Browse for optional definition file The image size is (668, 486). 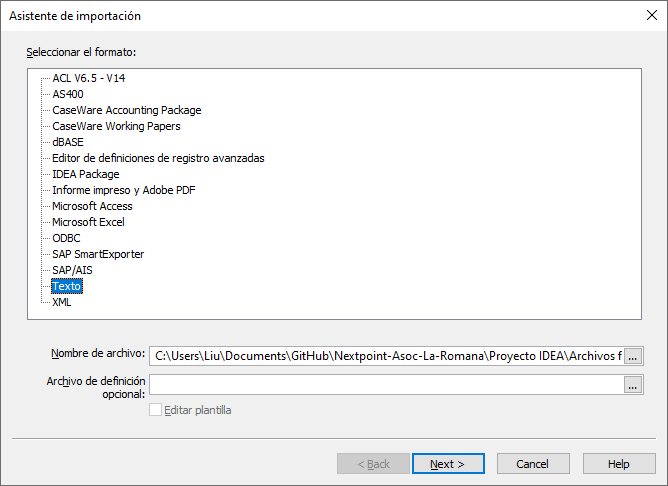point(632,384)
